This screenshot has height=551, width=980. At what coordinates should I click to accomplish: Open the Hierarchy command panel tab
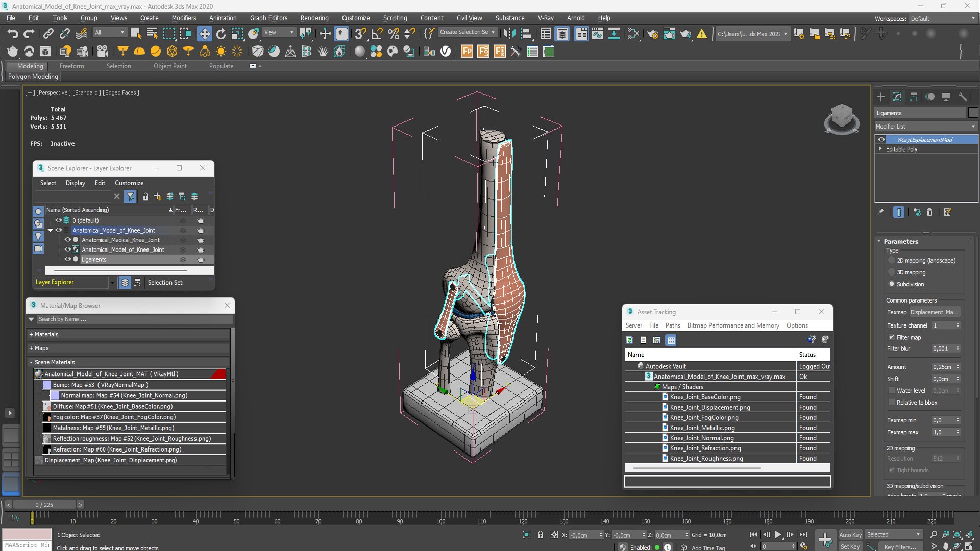pyautogui.click(x=914, y=97)
